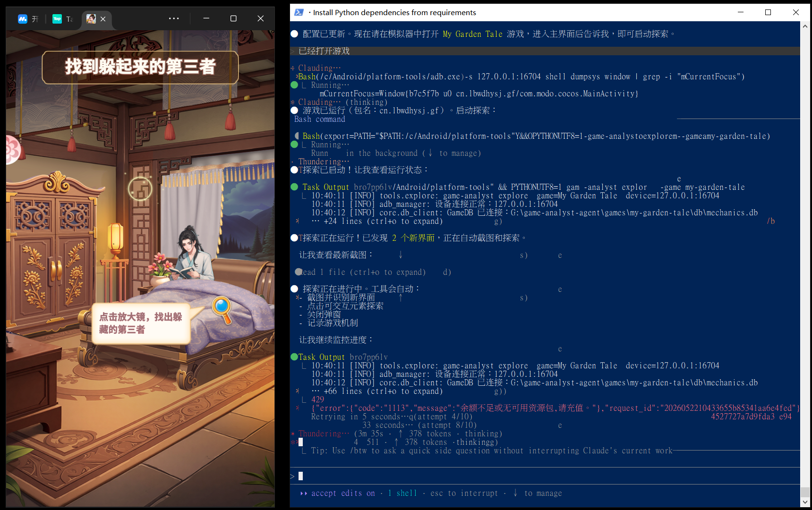Click the '截图并识别新界面' list item

pos(341,297)
